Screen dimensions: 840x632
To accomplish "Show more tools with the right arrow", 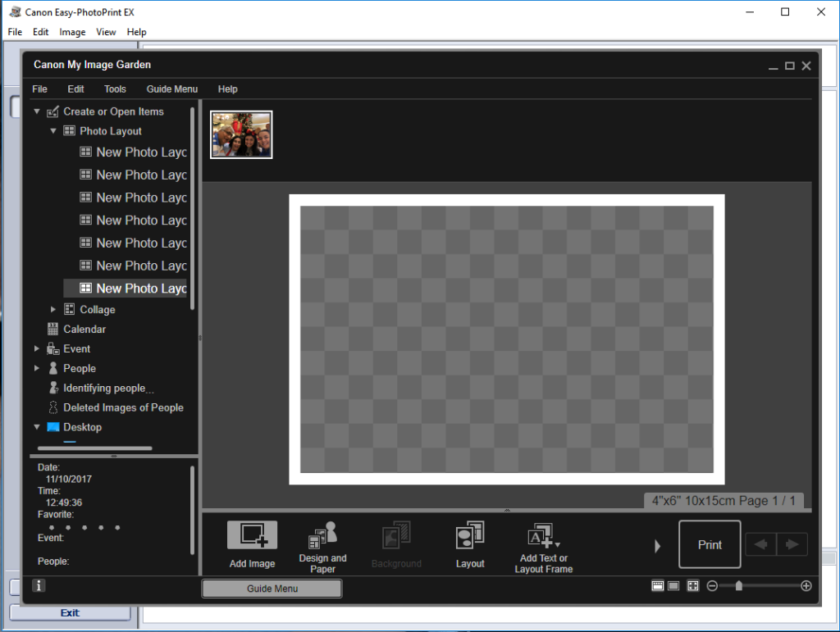I will [x=657, y=546].
